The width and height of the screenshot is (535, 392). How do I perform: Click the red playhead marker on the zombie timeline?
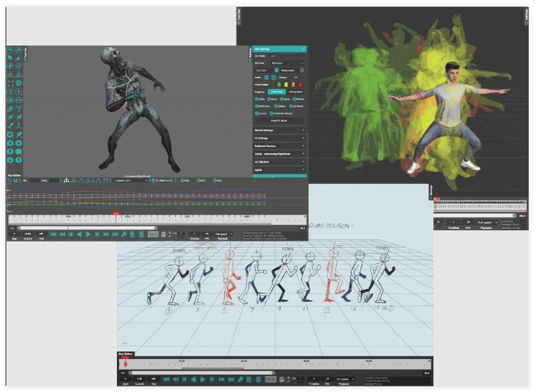tap(116, 213)
